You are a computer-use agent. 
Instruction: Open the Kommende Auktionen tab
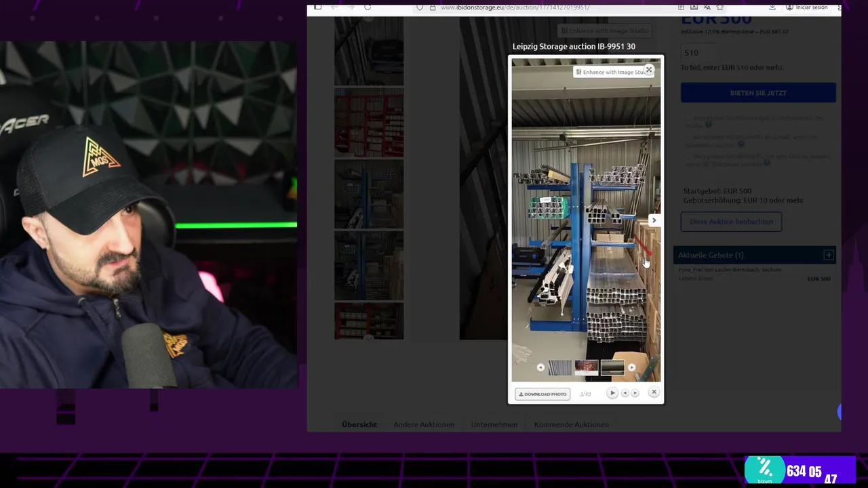pos(572,424)
